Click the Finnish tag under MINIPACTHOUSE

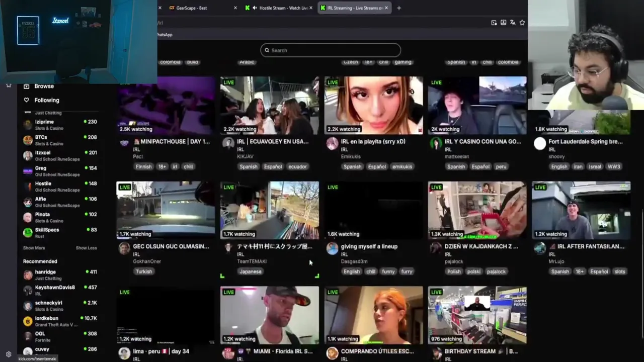143,166
